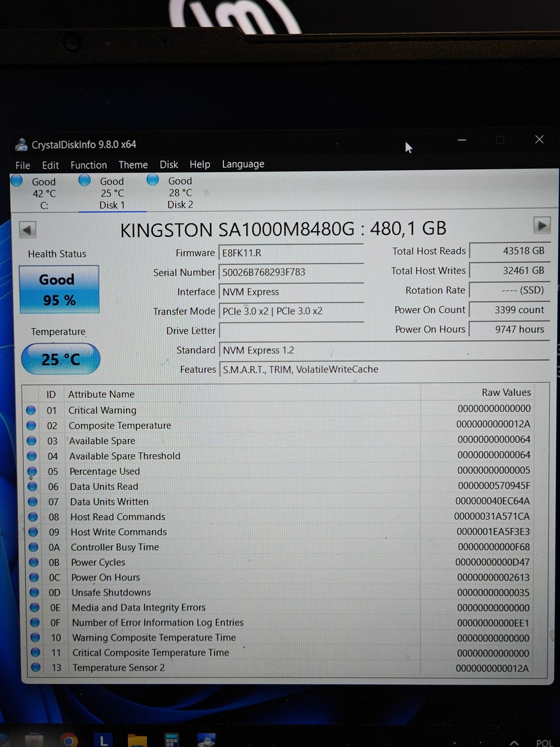Select the Number of Error Information Log Entries text
Screen dimensions: 560x747
point(157,622)
